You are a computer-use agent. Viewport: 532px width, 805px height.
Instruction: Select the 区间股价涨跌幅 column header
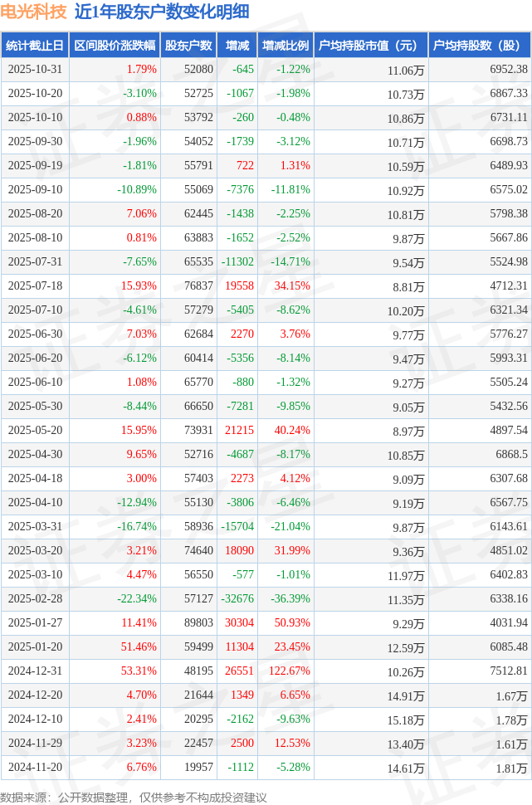(114, 46)
